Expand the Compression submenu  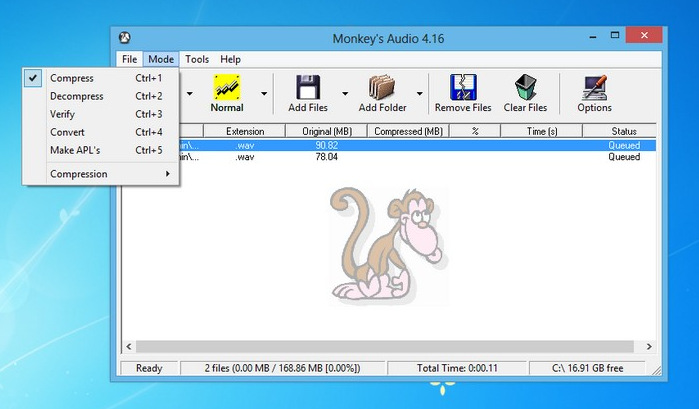pyautogui.click(x=101, y=174)
